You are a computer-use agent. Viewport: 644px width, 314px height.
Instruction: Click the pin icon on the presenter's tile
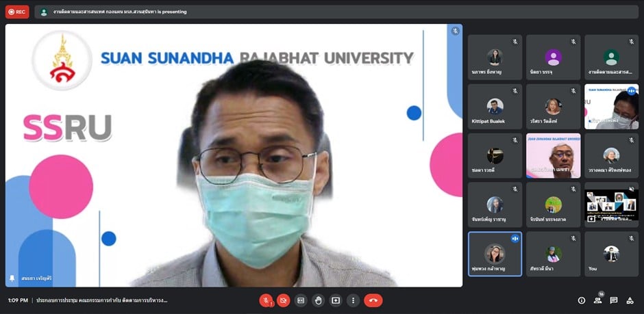[12, 278]
